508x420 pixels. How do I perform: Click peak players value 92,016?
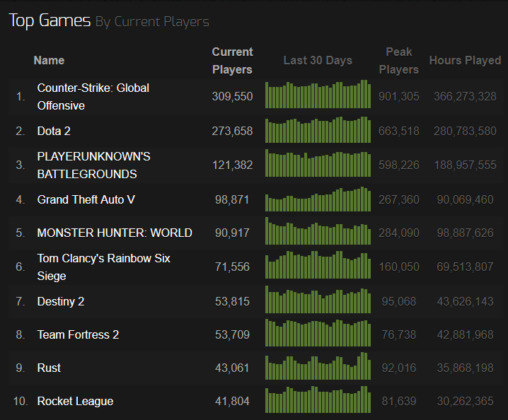coord(399,368)
